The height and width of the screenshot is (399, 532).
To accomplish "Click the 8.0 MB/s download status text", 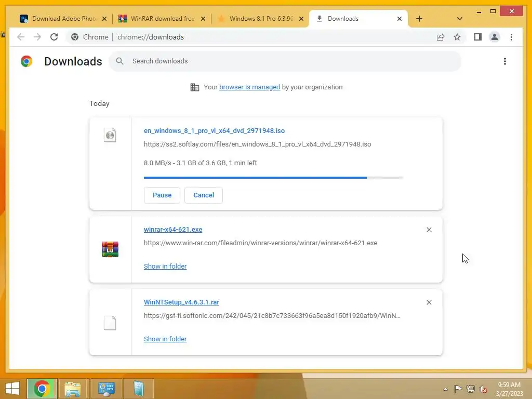I will 200,163.
